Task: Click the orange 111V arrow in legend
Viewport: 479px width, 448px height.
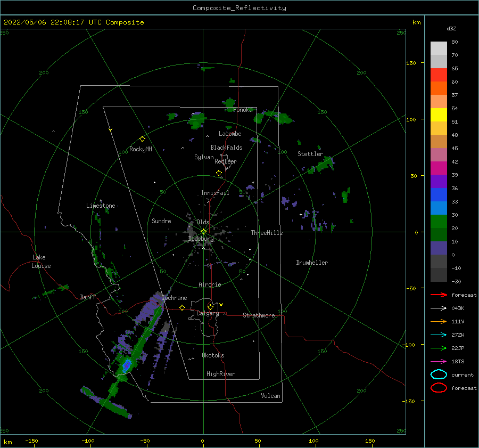Action: coord(439,321)
